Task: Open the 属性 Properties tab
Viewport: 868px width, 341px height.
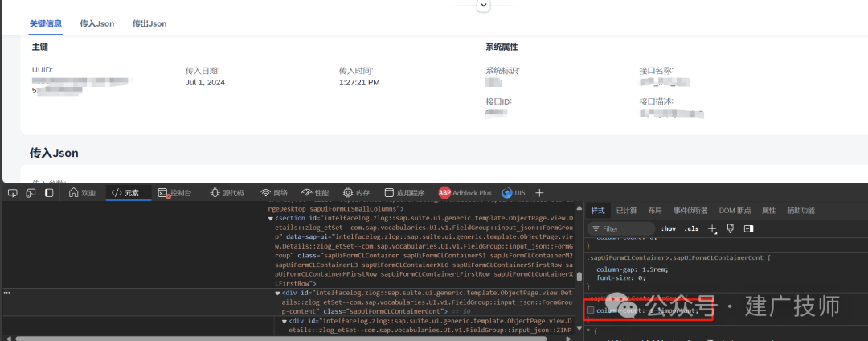Action: point(768,211)
